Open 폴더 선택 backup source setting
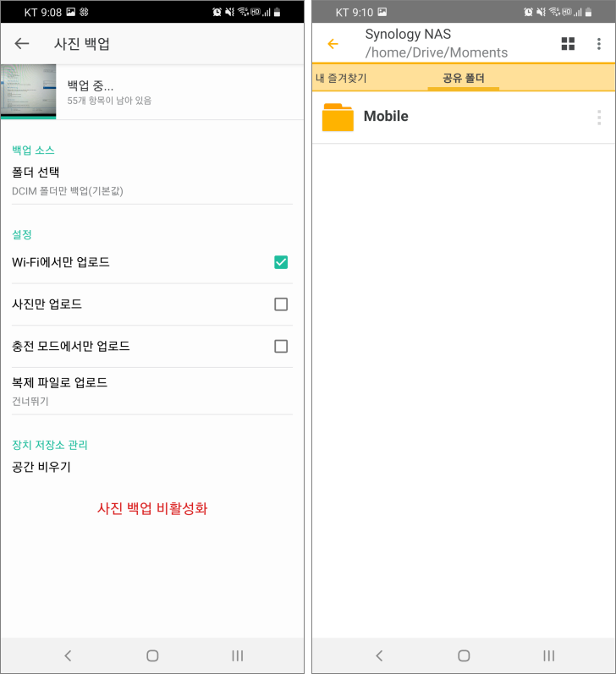The image size is (616, 674). pos(152,181)
